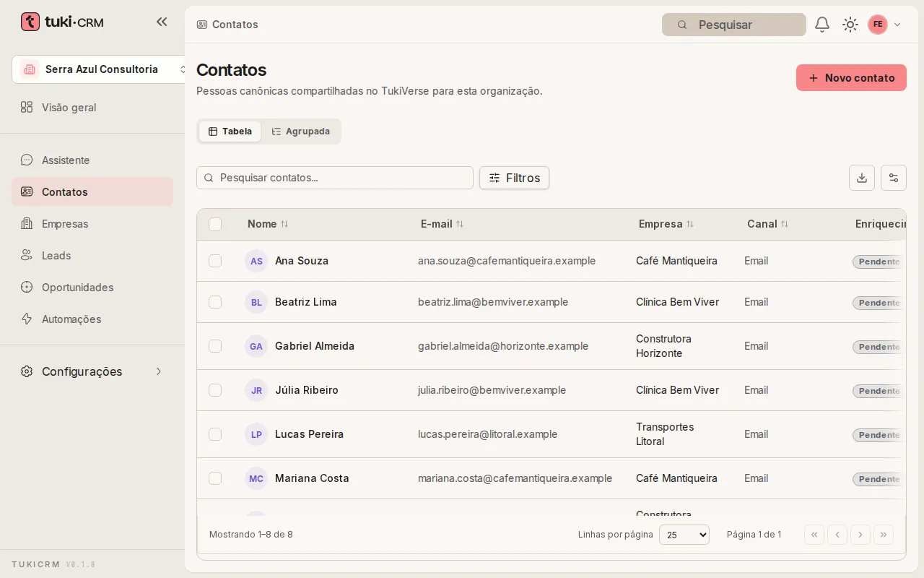This screenshot has width=924, height=578.
Task: Click Página 1 de 1 text
Action: coord(754,535)
